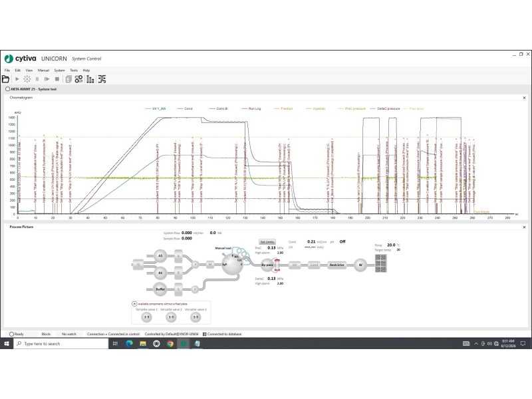This screenshot has width=532, height=399.
Task: Click the Connected to database status
Action: coord(222,334)
